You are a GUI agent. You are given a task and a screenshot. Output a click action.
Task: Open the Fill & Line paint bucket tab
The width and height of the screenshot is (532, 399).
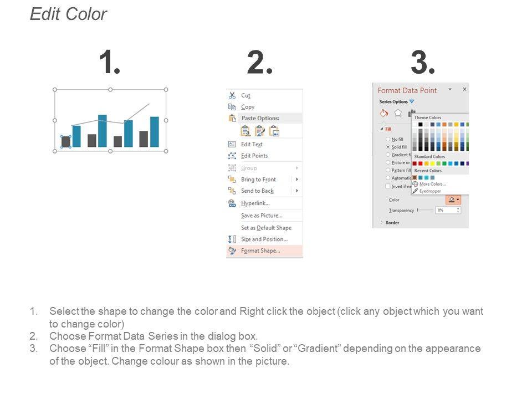[x=383, y=113]
